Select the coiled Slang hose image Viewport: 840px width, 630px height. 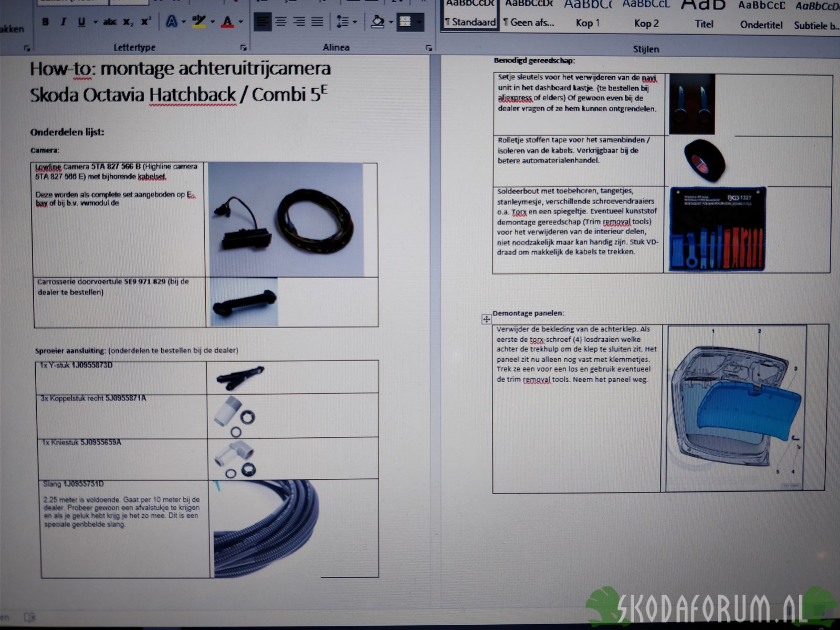click(x=266, y=529)
